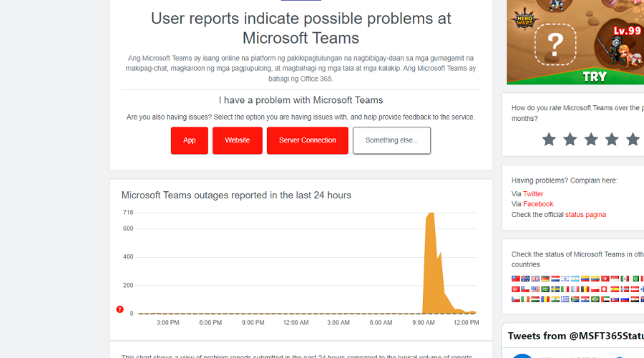Select the Norway flag
Screen dimensions: 644x358
coord(625,289)
